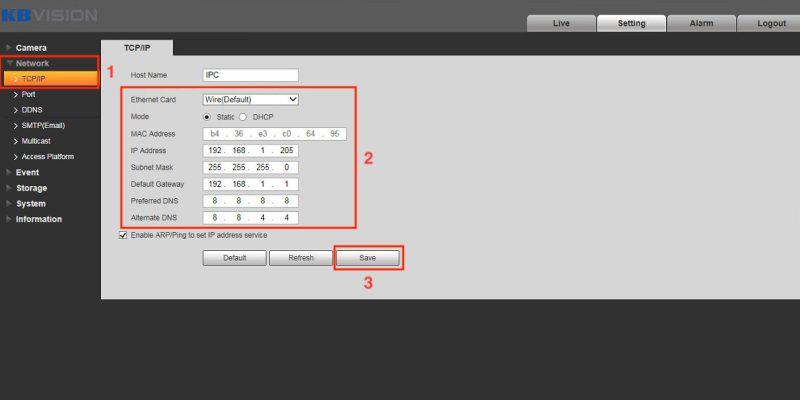The width and height of the screenshot is (800, 400).
Task: Open the Ethernet Card dropdown
Action: (x=251, y=99)
